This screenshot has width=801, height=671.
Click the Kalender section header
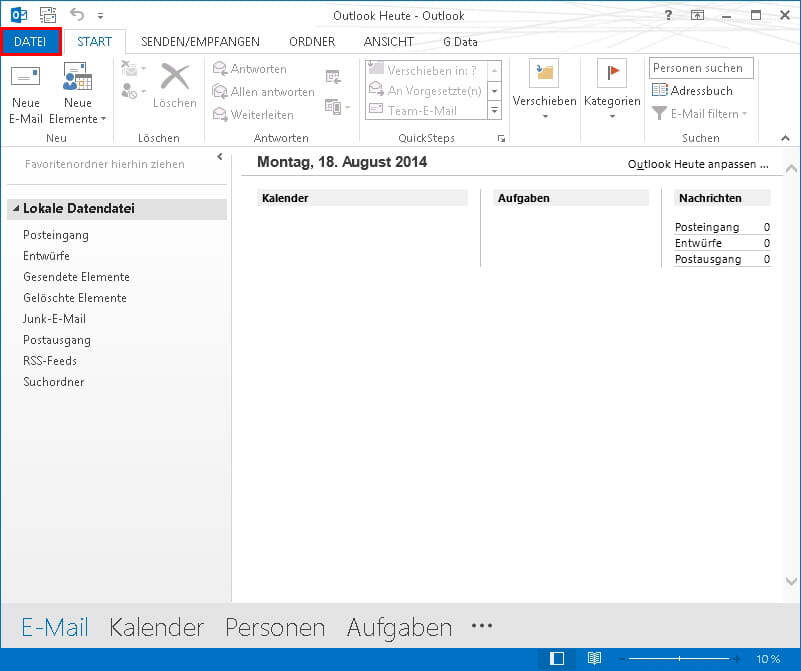click(362, 198)
